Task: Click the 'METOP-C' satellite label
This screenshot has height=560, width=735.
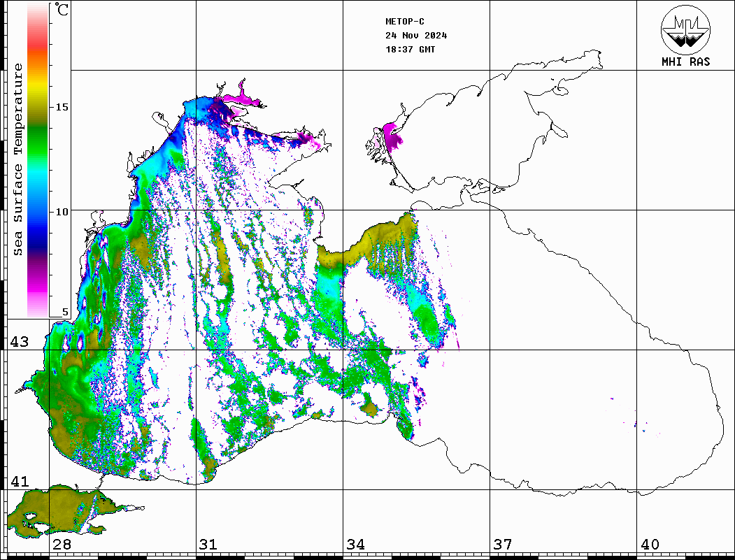Action: coord(405,22)
